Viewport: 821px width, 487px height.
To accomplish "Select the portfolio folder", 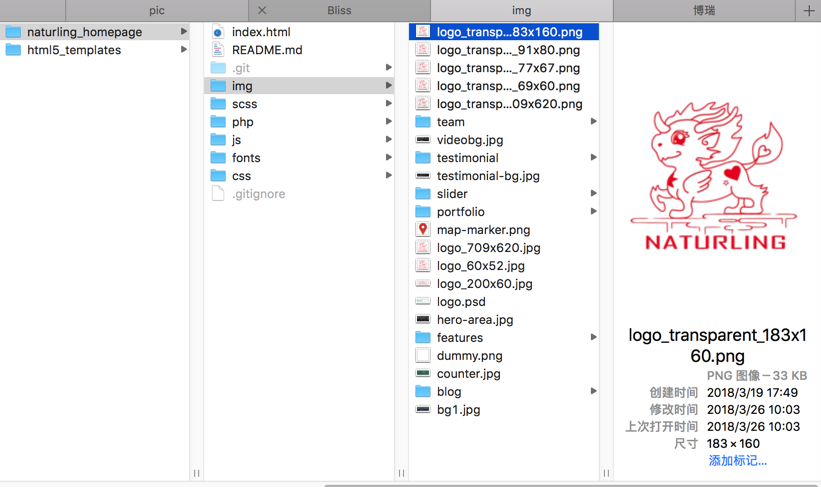I will point(504,212).
